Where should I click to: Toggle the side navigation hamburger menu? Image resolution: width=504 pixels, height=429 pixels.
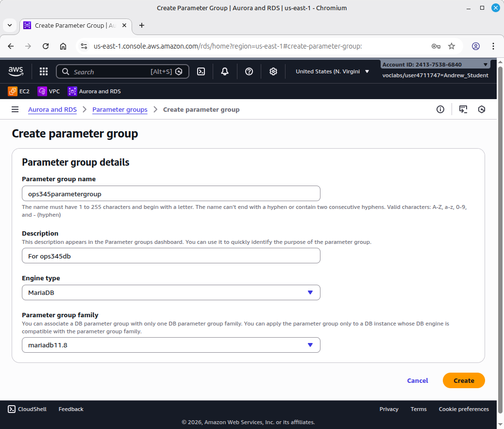(15, 109)
